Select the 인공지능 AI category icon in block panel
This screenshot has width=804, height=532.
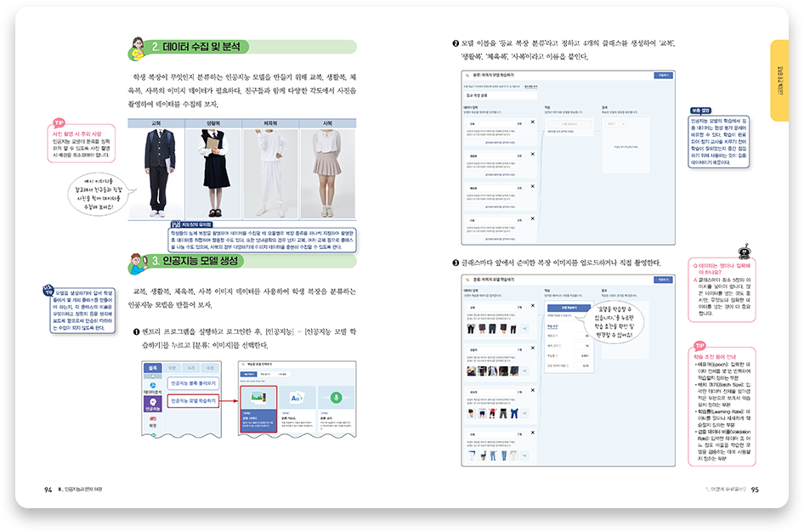(x=153, y=404)
